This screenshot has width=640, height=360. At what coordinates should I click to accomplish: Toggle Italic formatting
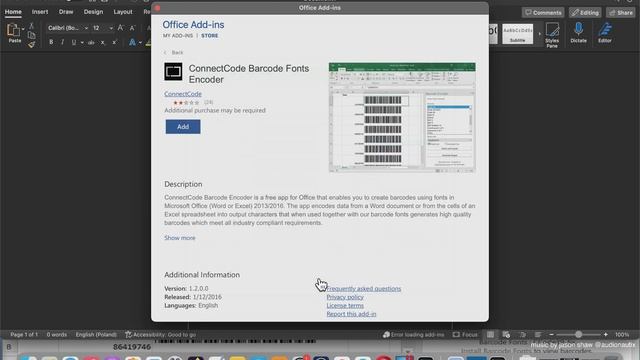tap(62, 42)
